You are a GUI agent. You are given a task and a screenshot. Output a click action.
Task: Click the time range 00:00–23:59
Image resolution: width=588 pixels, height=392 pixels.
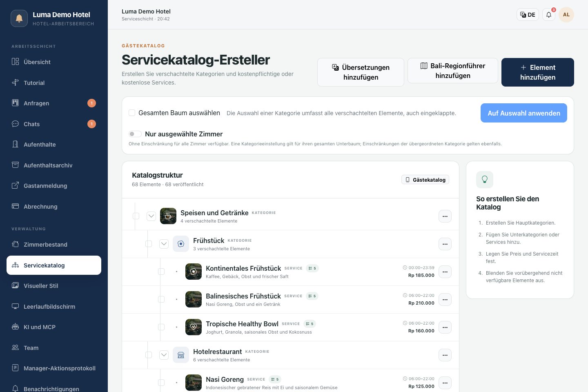click(419, 268)
